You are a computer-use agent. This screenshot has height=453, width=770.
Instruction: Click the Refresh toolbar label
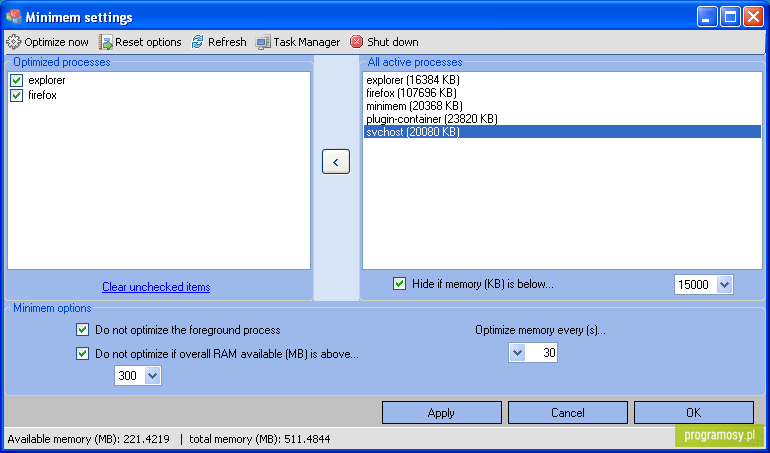pyautogui.click(x=227, y=42)
